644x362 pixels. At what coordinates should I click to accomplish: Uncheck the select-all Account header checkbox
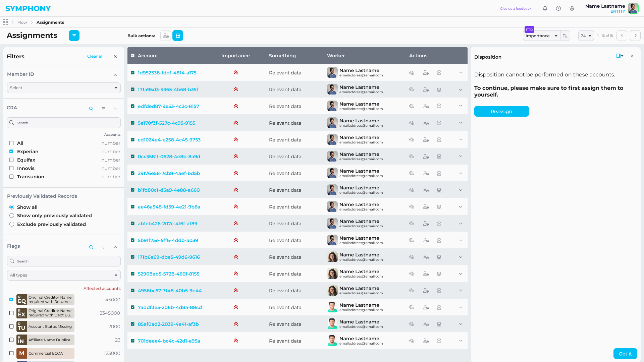point(132,56)
